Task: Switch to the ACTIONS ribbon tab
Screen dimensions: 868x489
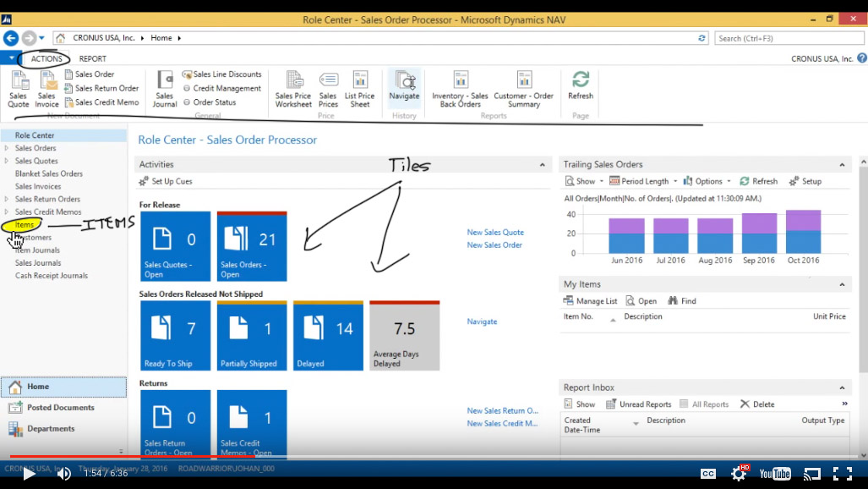Action: pyautogui.click(x=46, y=58)
